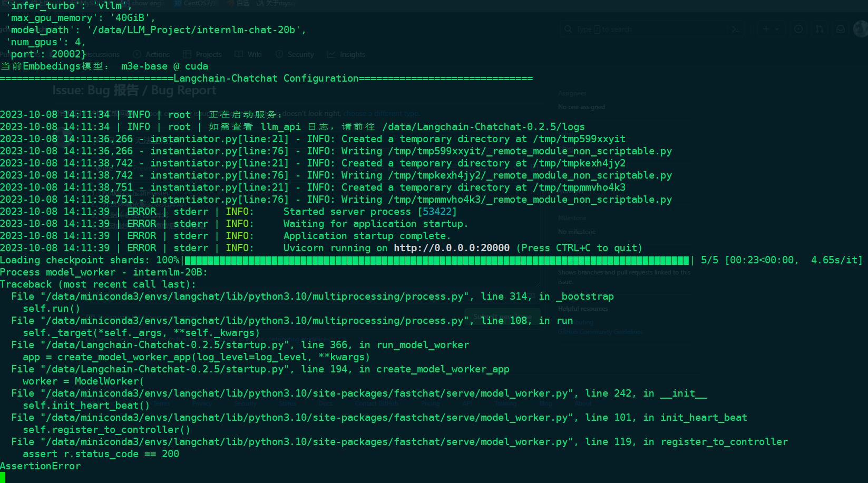Click the plus icon to create something new
868x483 pixels.
766,29
